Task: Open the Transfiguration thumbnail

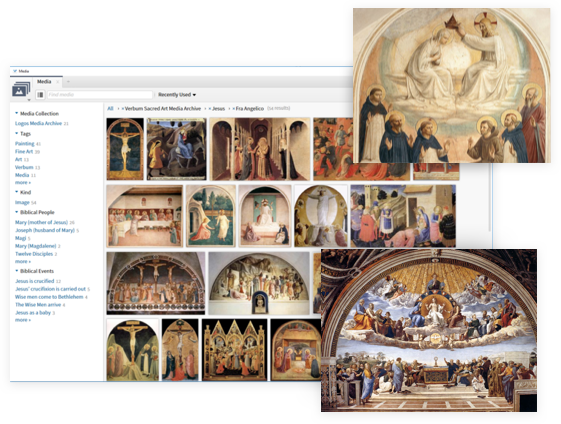Action: click(x=321, y=216)
